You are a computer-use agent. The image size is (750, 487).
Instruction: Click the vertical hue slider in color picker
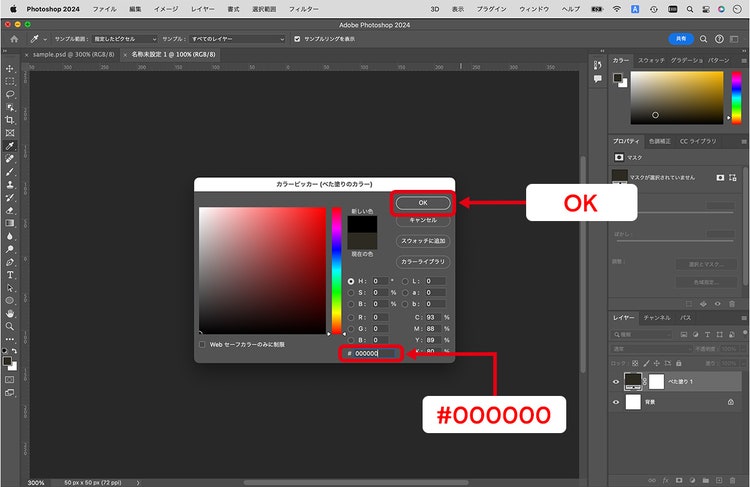tap(337, 271)
